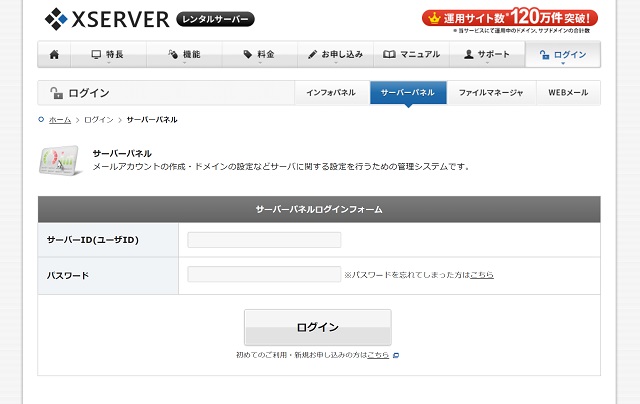The height and width of the screenshot is (404, 640).
Task: Switch to the WEBメール tab
Action: (568, 93)
